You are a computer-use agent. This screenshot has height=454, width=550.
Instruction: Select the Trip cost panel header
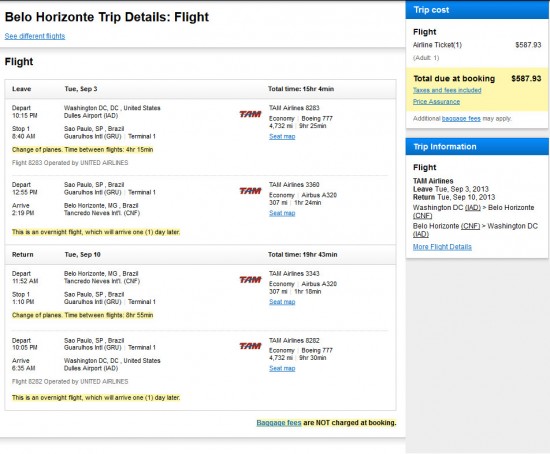tap(477, 10)
